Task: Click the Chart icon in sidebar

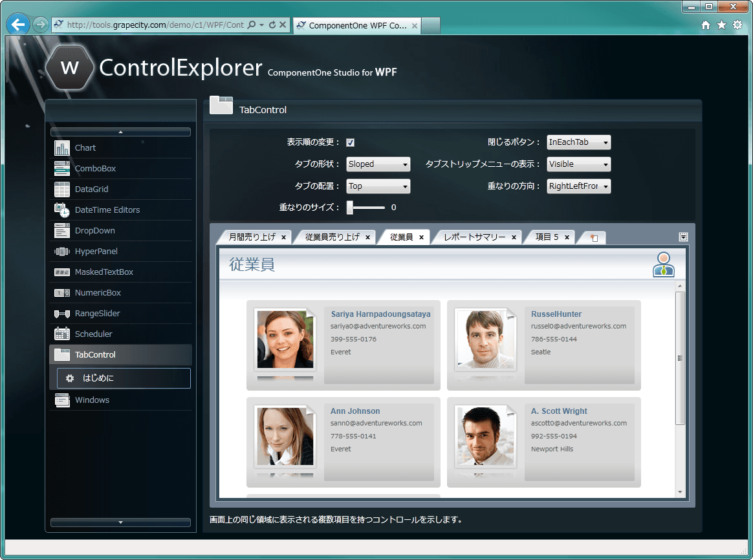Action: (62, 148)
